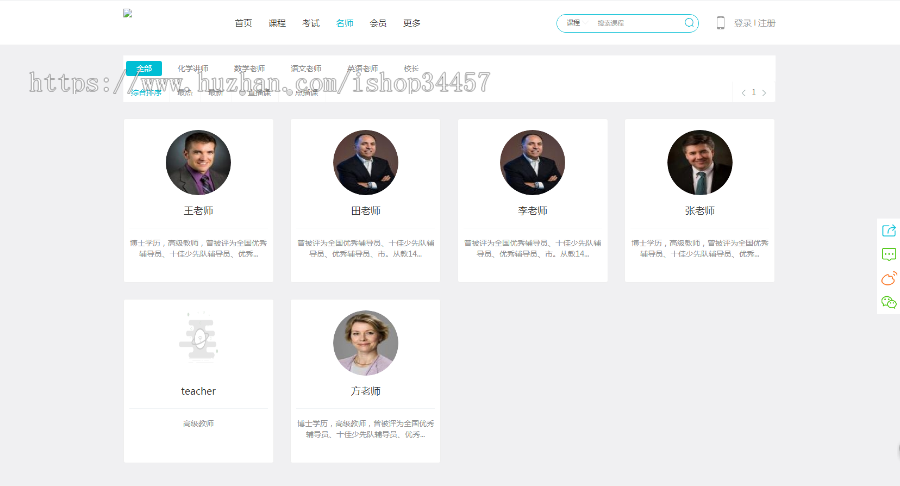
Task: Click 李老师's profile photo
Action: point(533,162)
